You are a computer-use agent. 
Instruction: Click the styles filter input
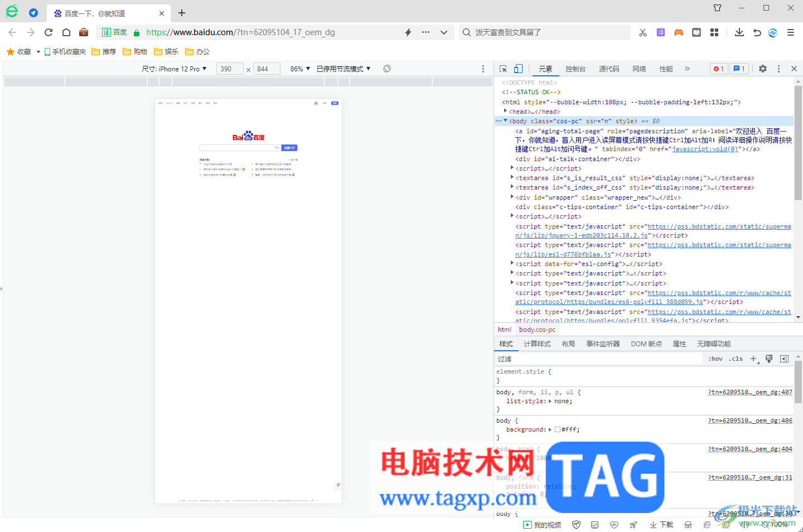coord(599,359)
